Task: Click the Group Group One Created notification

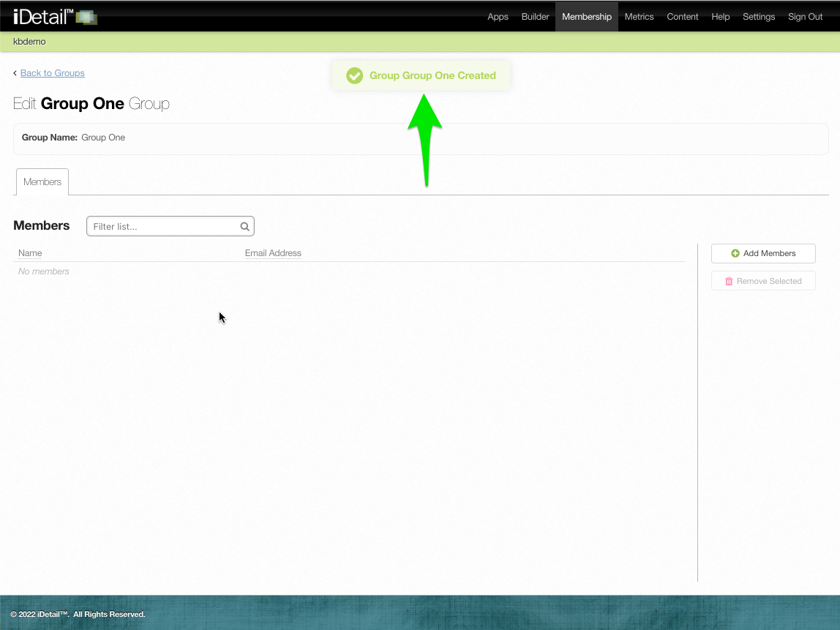Action: 421,75
